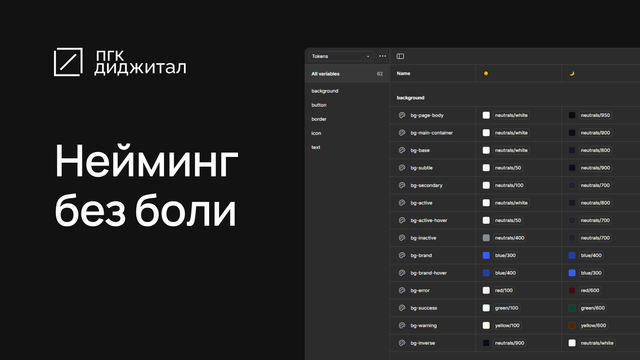Click the yellow/100 alias chip for bg-warning
The height and width of the screenshot is (360, 640).
(507, 326)
